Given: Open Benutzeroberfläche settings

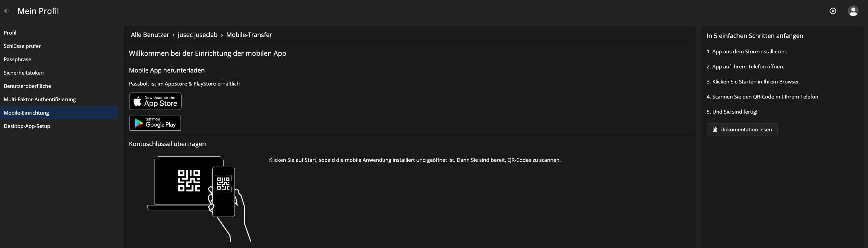Looking at the screenshot, I should [27, 86].
